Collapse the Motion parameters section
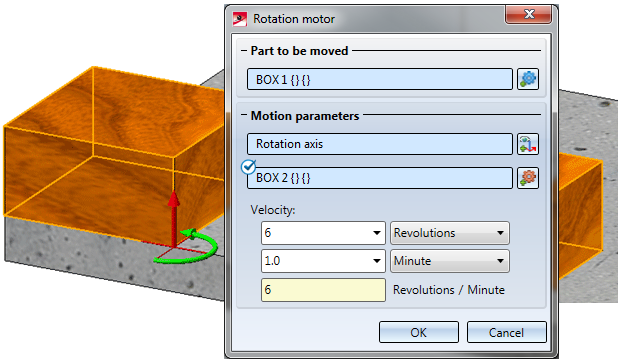The image size is (626, 364). pyautogui.click(x=244, y=116)
